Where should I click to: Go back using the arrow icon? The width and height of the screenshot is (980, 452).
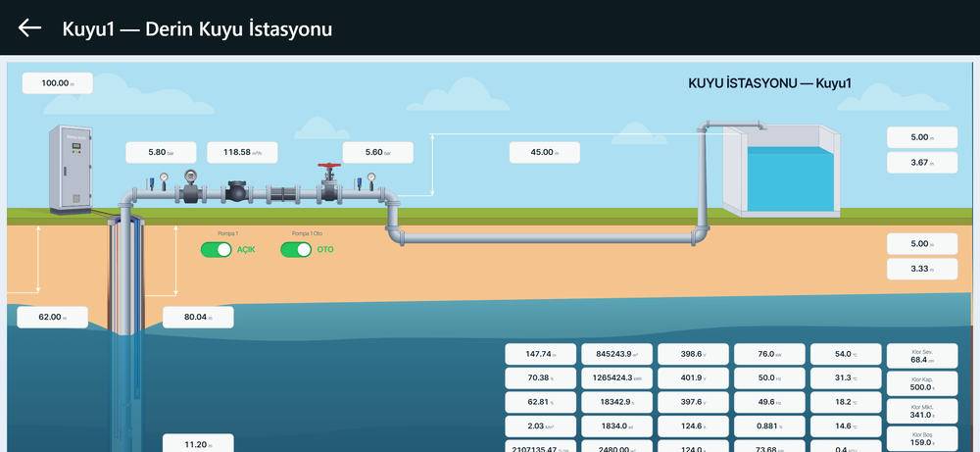coord(29,28)
